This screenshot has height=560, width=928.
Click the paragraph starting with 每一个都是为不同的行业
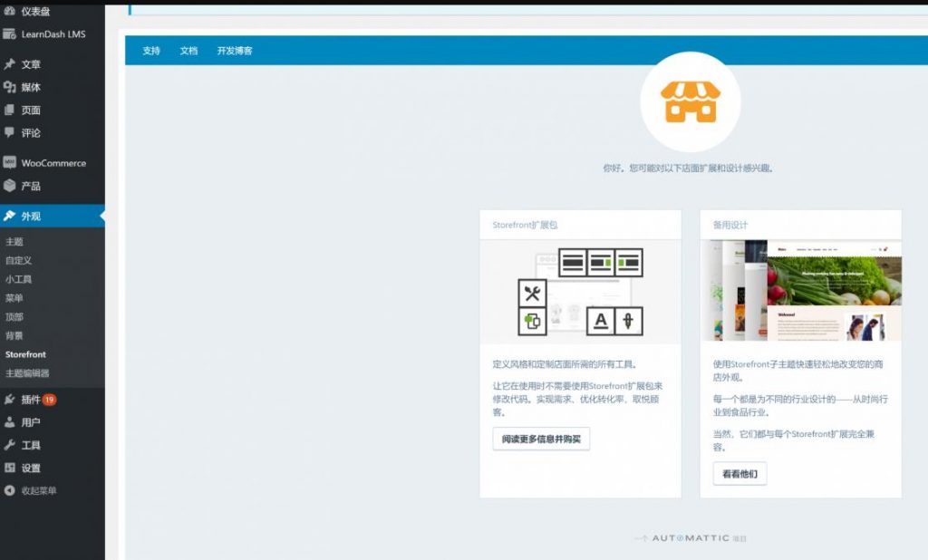pyautogui.click(x=800, y=405)
